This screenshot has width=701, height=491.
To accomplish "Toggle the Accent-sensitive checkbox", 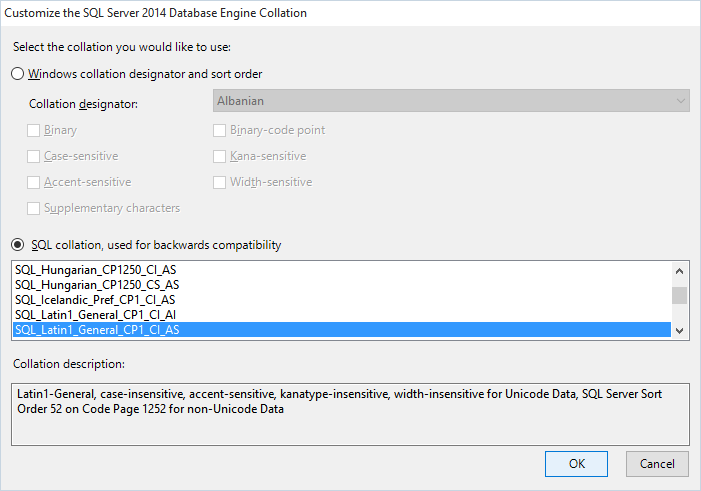I will [x=34, y=182].
